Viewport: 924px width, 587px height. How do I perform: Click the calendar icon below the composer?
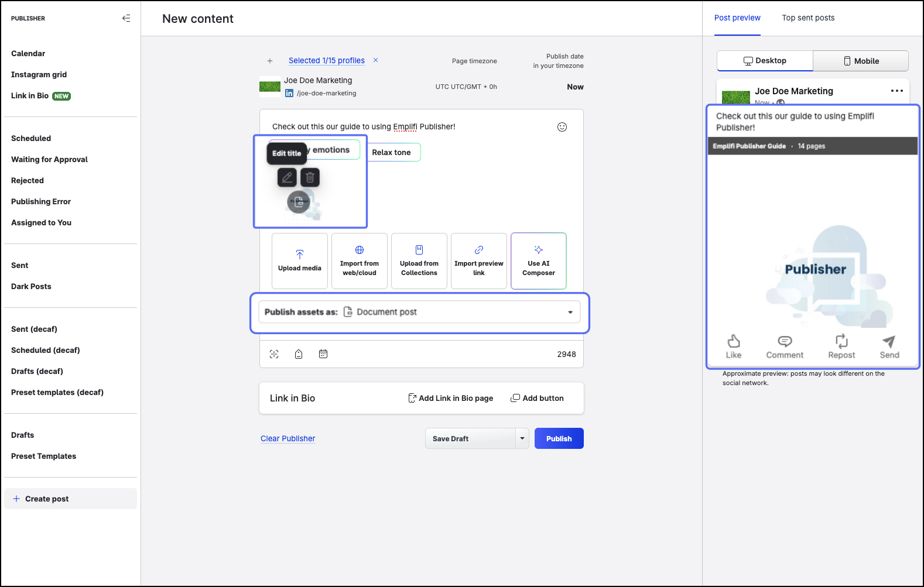point(323,354)
